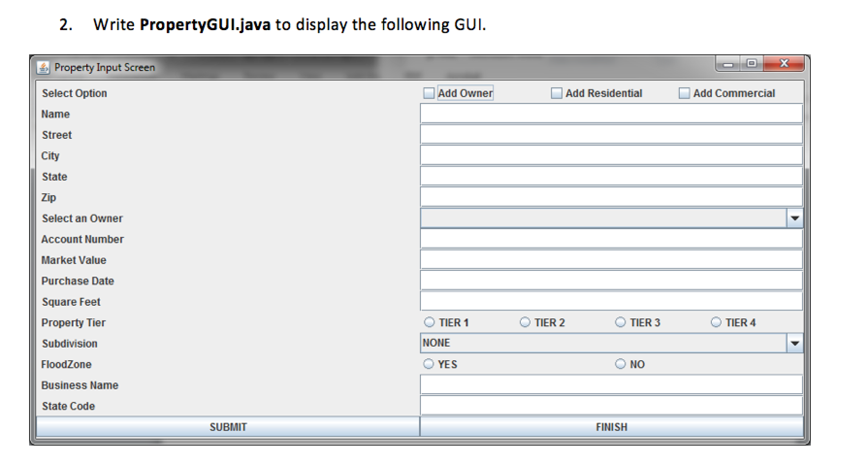Click the Java icon in title bar

tap(43, 67)
